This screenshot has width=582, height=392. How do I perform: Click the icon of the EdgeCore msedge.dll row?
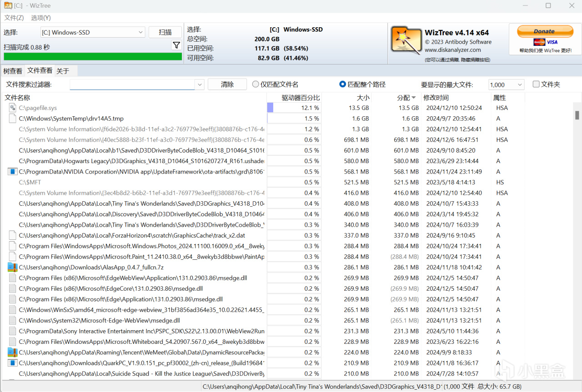tap(13, 288)
